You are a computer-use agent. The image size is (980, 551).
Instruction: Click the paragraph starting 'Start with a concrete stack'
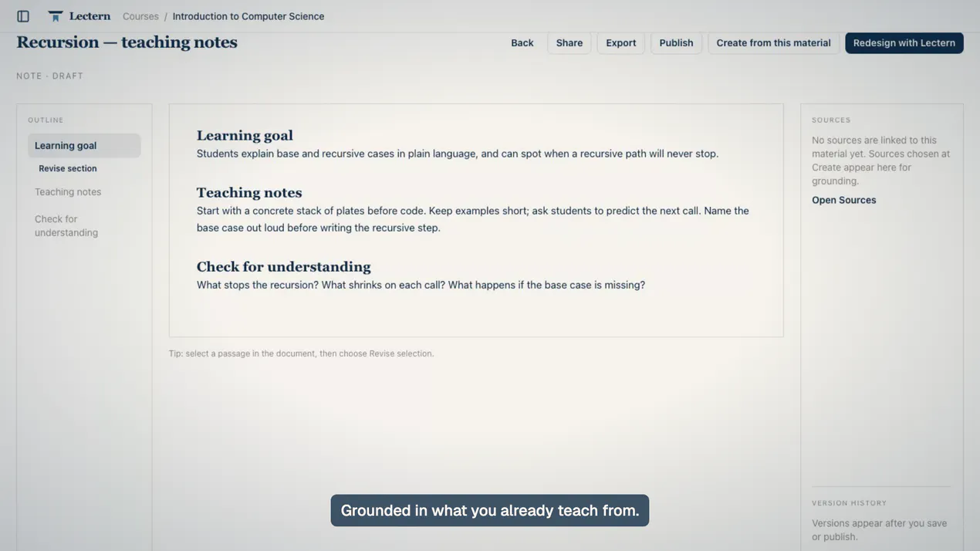click(473, 219)
